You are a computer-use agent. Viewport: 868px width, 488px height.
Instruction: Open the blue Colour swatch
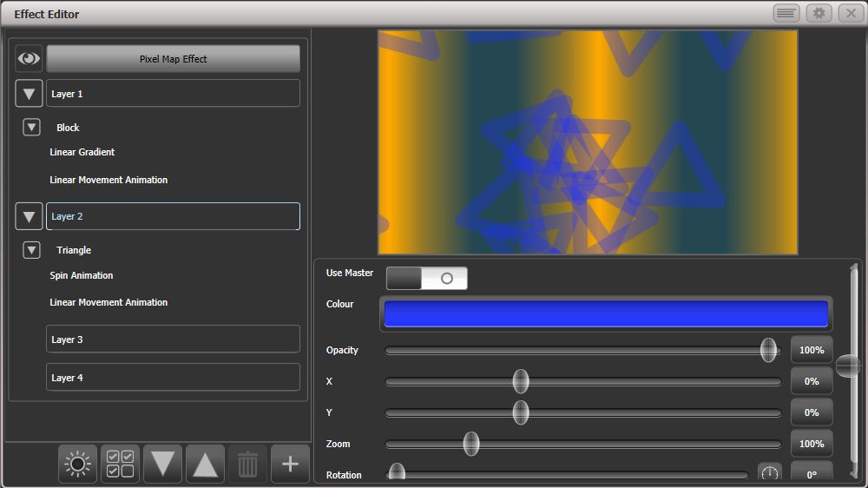[606, 314]
